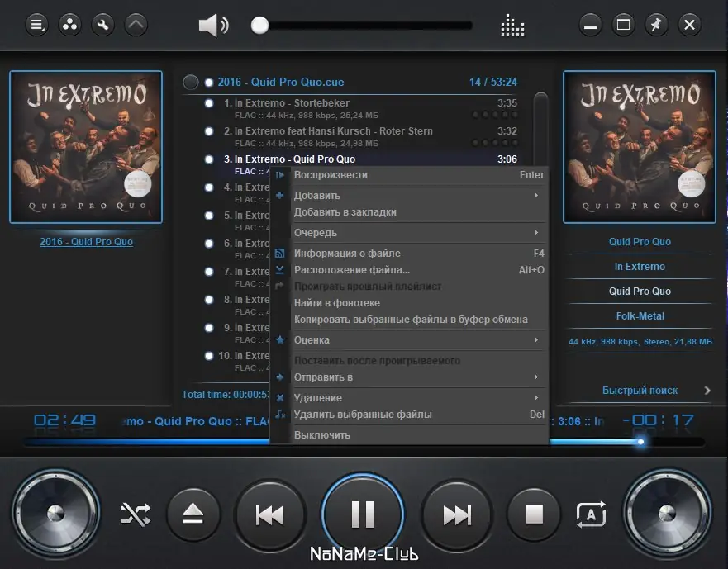The width and height of the screenshot is (728, 569).
Task: Toggle check dot of track 7
Action: (x=209, y=272)
